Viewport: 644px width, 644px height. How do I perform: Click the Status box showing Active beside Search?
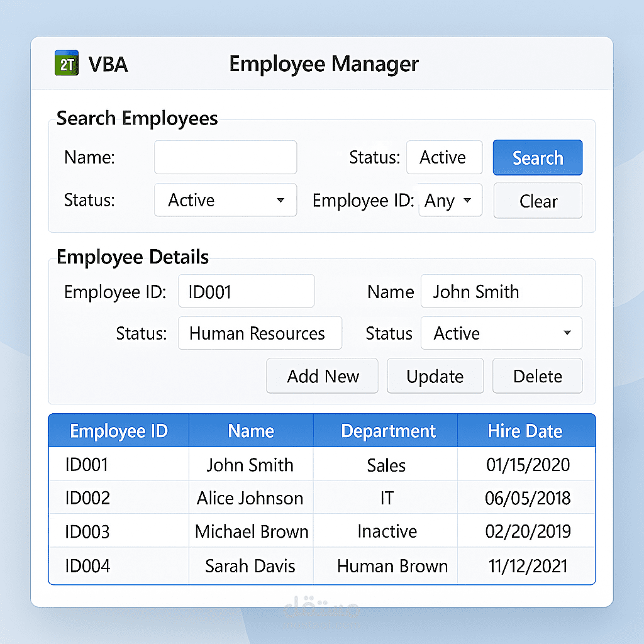[444, 157]
